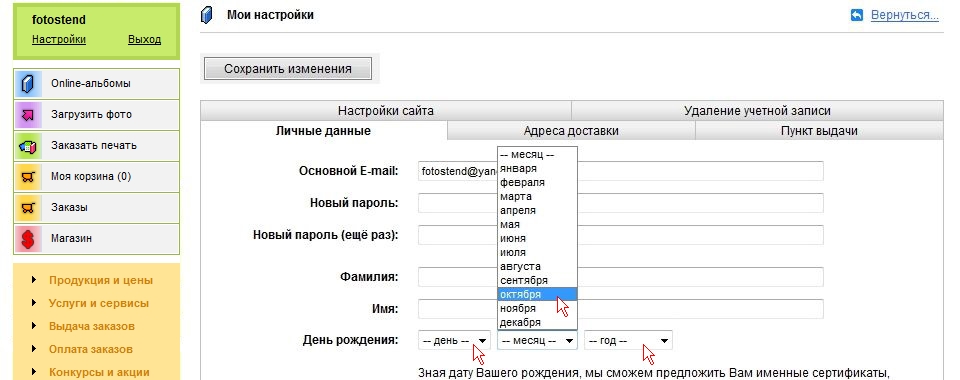960x380 pixels.
Task: Open the день dropdown
Action: click(x=455, y=340)
